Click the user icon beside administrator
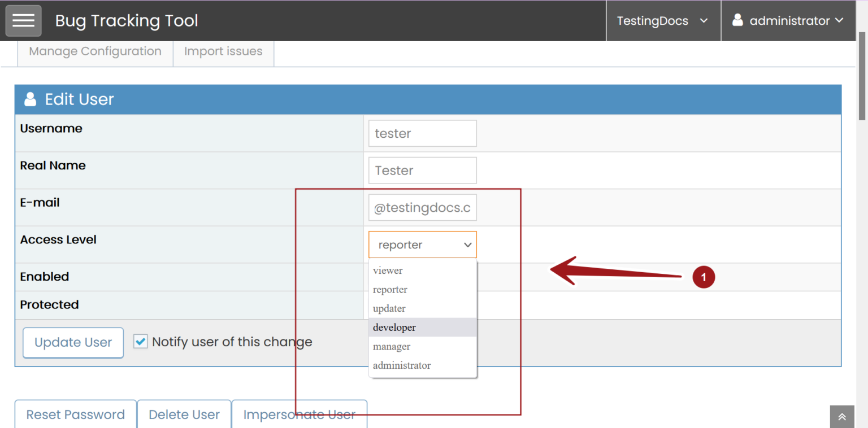The width and height of the screenshot is (868, 428). 737,20
